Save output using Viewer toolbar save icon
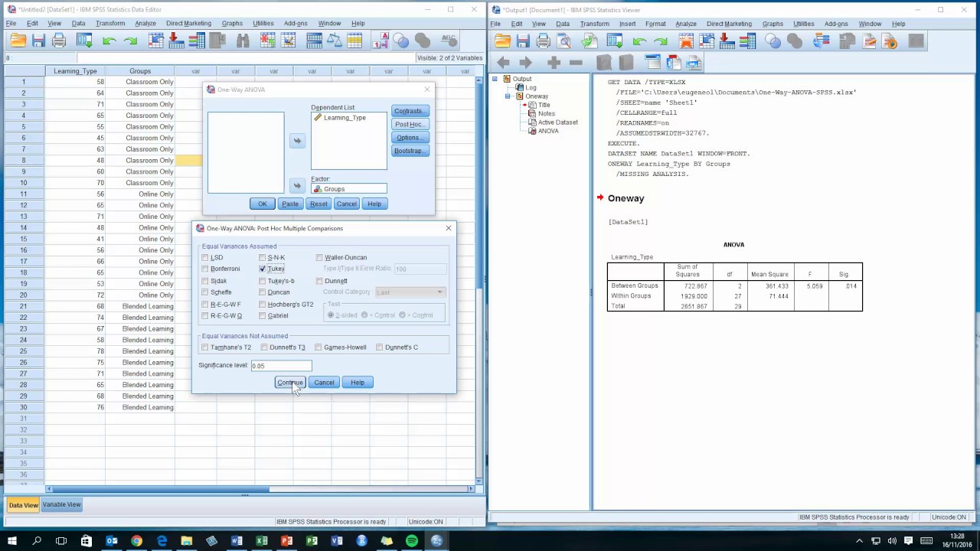This screenshot has width=980, height=551. point(523,41)
